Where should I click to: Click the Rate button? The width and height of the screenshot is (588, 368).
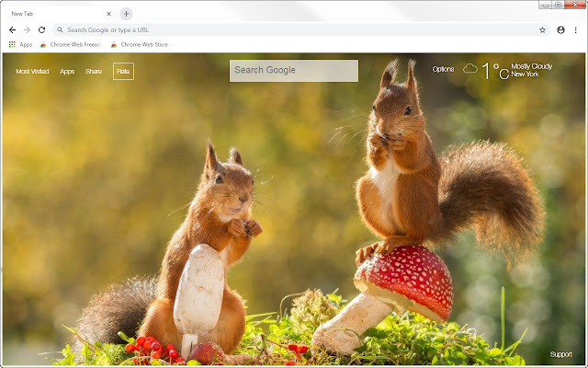pos(123,72)
